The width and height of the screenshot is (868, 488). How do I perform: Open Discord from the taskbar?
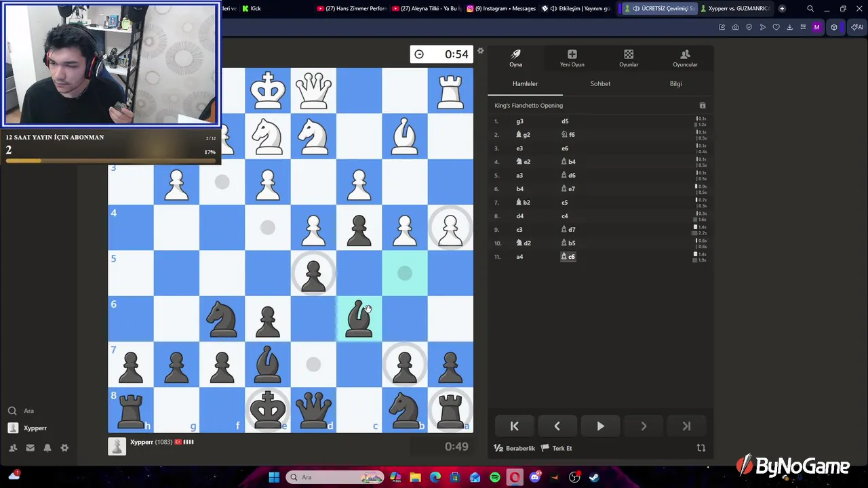(x=535, y=477)
